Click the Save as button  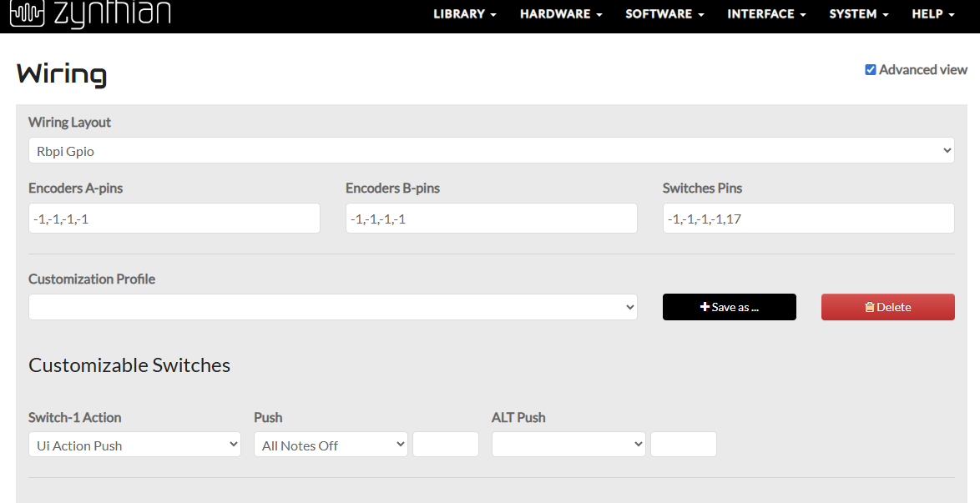coord(729,307)
